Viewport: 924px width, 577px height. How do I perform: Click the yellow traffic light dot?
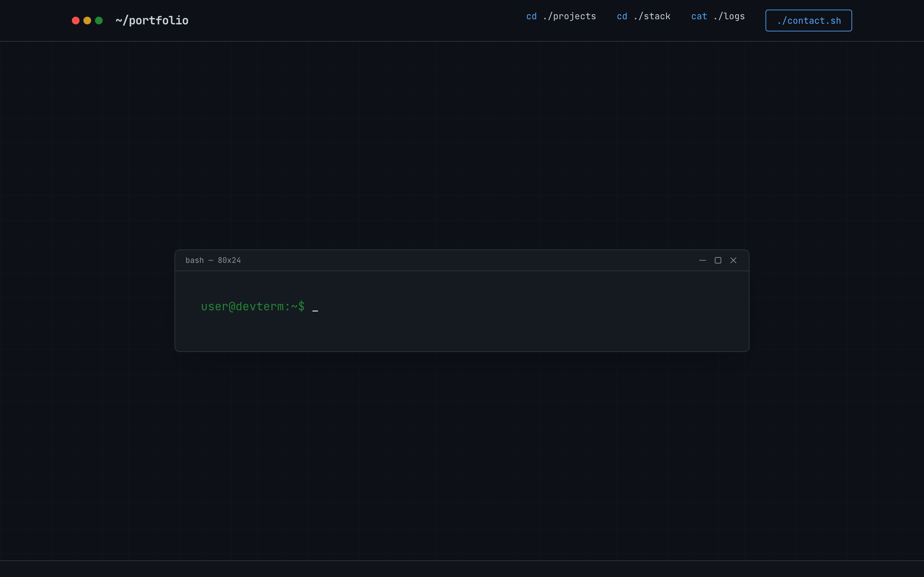click(x=87, y=20)
